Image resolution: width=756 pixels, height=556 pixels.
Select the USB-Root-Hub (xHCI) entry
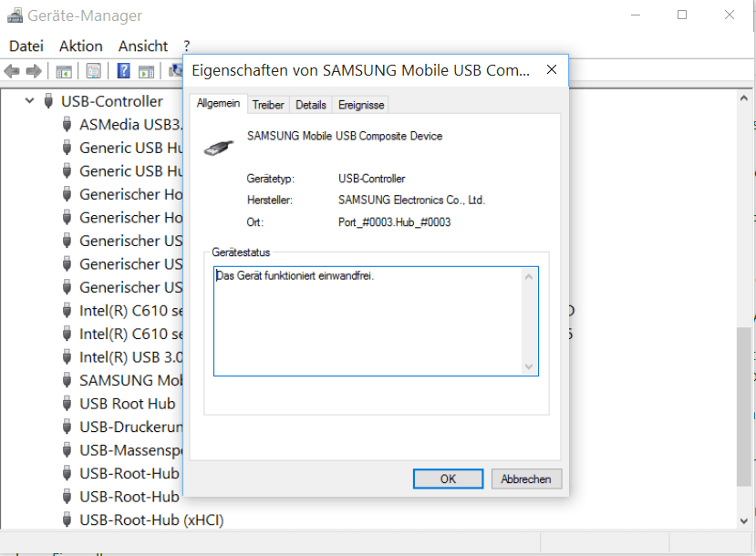tap(151, 520)
